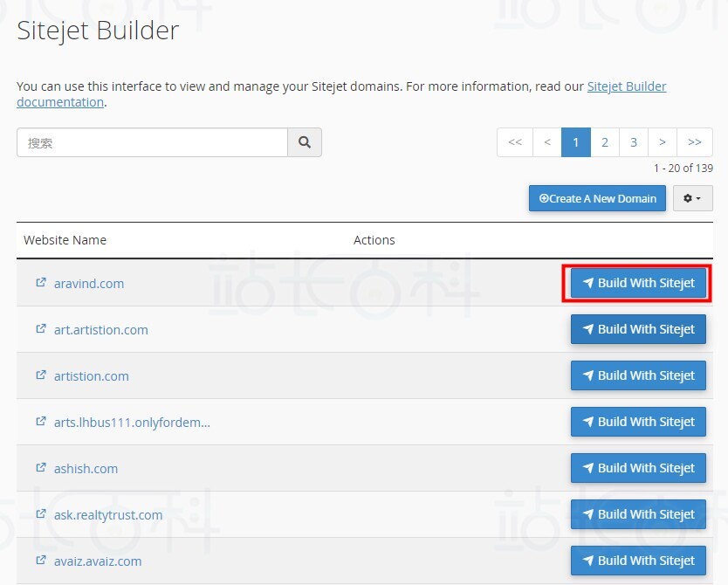Advance to the next page with the arrow
Image resolution: width=728 pixels, height=585 pixels.
pyautogui.click(x=663, y=142)
